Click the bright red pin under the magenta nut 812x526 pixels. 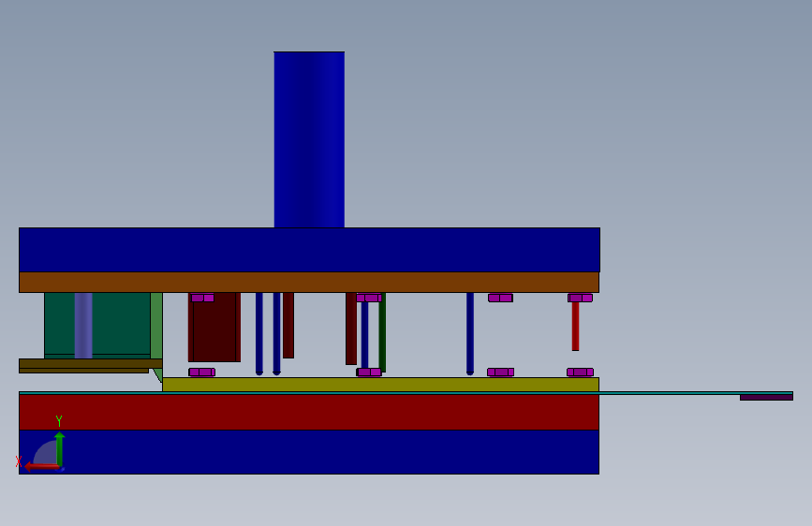point(575,326)
